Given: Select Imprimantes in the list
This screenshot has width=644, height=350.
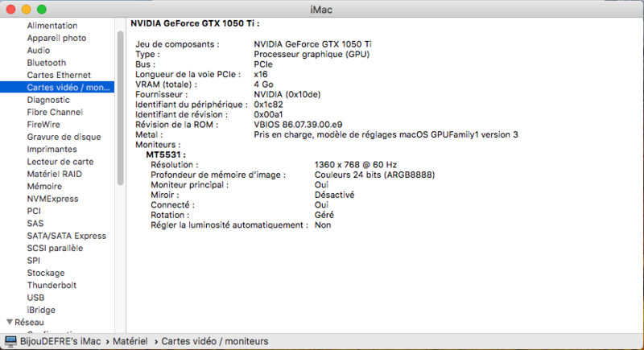Looking at the screenshot, I should 52,149.
